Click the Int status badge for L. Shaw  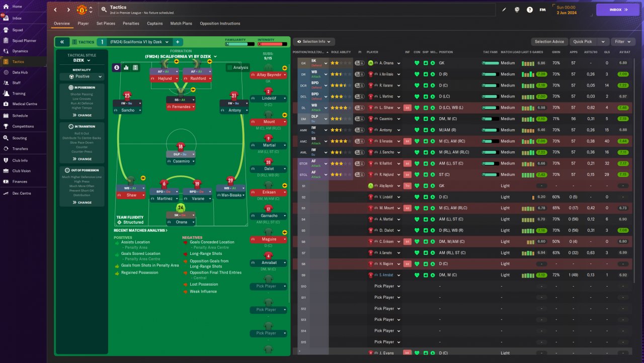pos(408,108)
